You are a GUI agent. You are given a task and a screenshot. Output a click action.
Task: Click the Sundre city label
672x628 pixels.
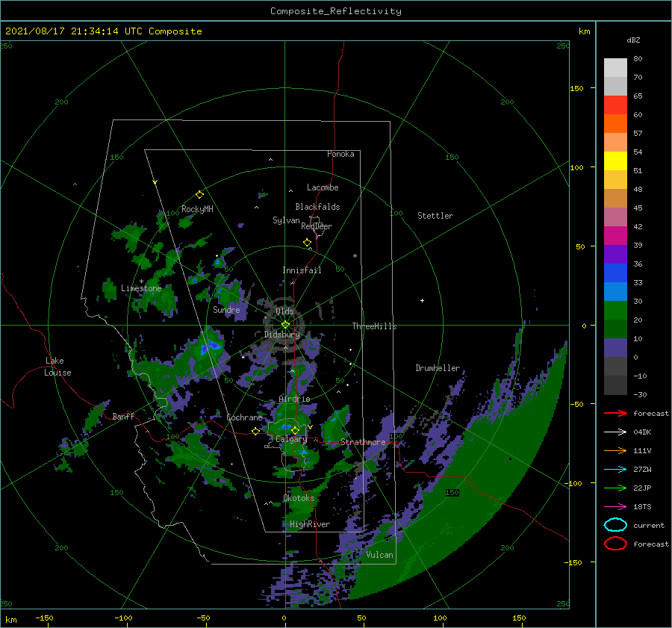(226, 309)
